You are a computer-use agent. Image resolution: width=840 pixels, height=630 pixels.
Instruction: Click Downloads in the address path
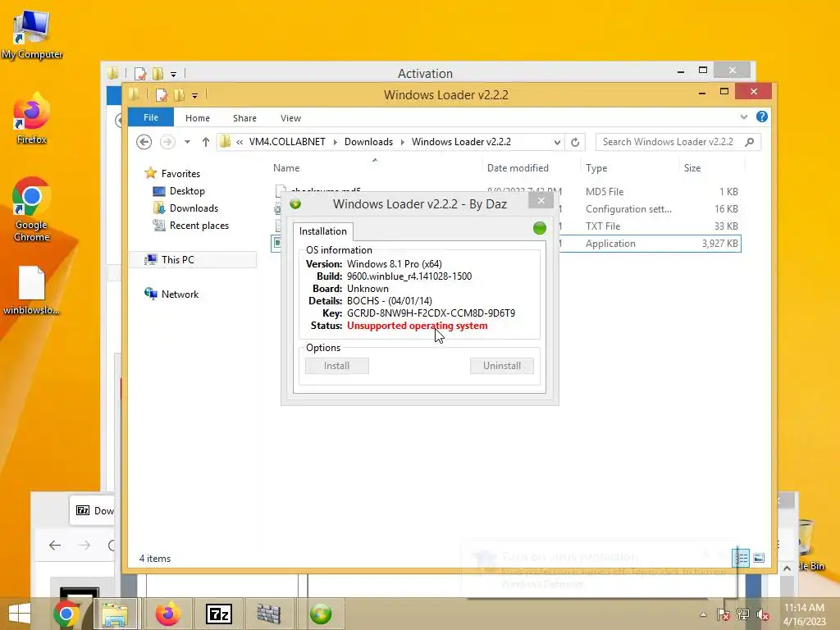click(368, 142)
